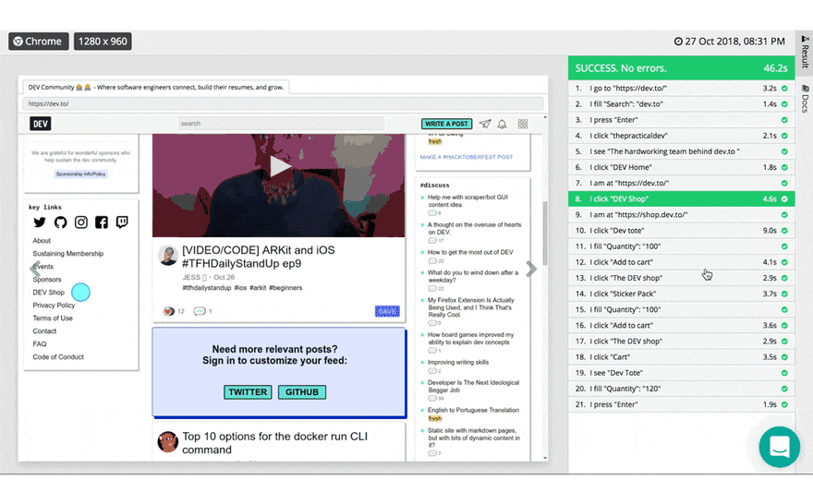Open JESS author avatar
Screen dimensions: 813x504
tap(168, 256)
